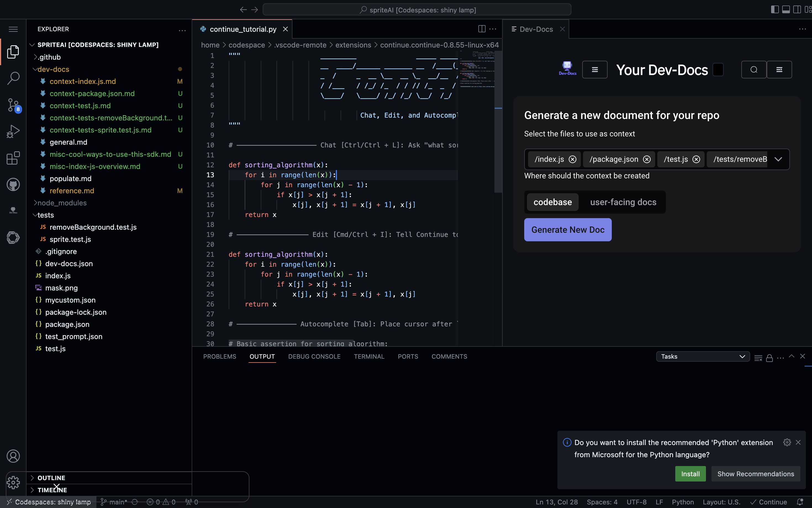Viewport: 812px width, 508px height.
Task: Click the Remote Explorer icon in status bar
Action: tap(8, 502)
